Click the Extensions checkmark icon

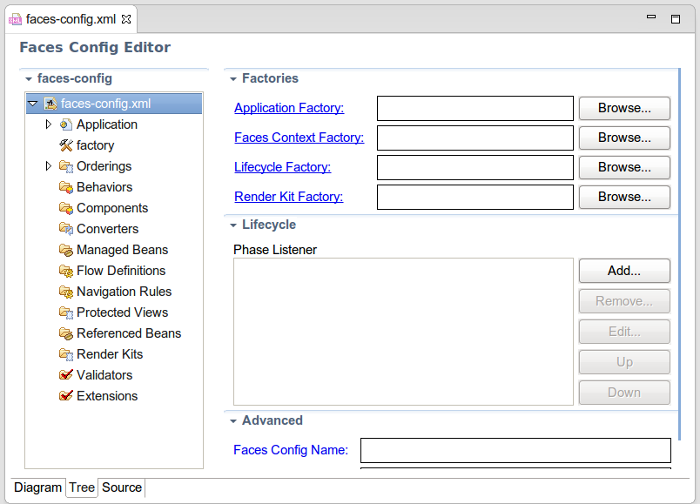pyautogui.click(x=66, y=397)
